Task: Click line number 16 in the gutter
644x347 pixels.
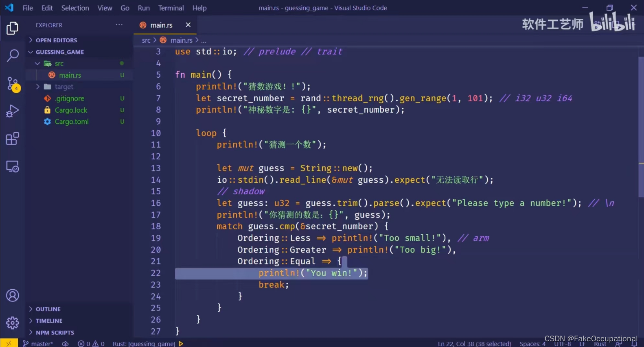Action: point(156,203)
